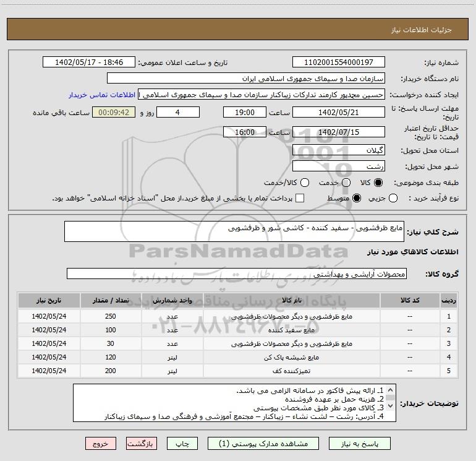Image resolution: width=476 pixels, height=461 pixels.
Task: Click the واحد شمارش column header
Action: pyautogui.click(x=172, y=300)
